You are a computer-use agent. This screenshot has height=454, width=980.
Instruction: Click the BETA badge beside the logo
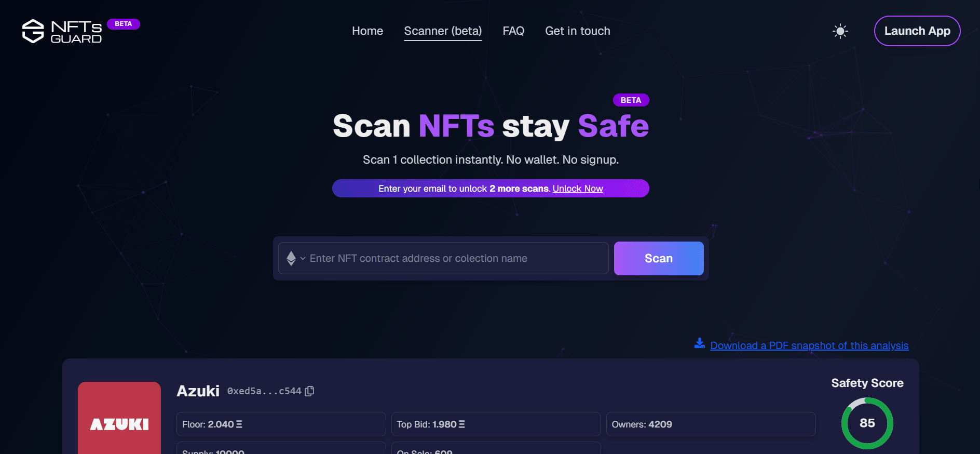tap(123, 24)
